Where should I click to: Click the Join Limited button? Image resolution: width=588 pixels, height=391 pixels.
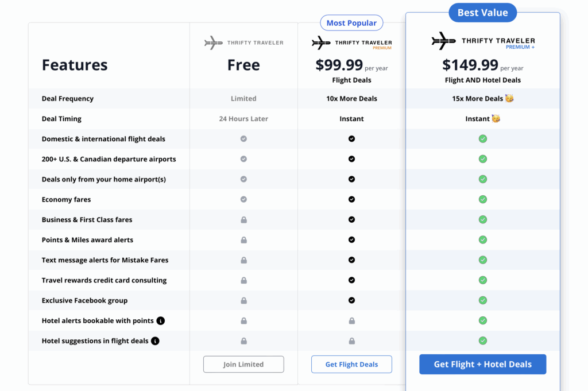pos(243,364)
